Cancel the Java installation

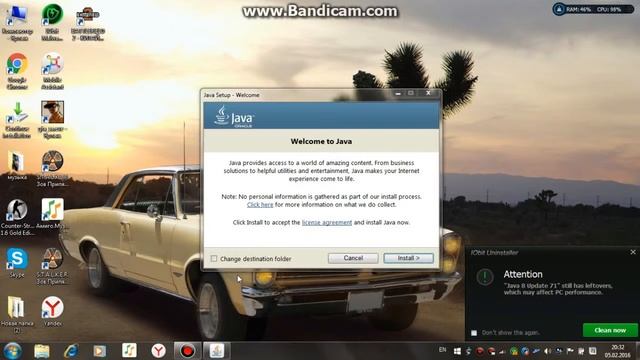click(353, 258)
